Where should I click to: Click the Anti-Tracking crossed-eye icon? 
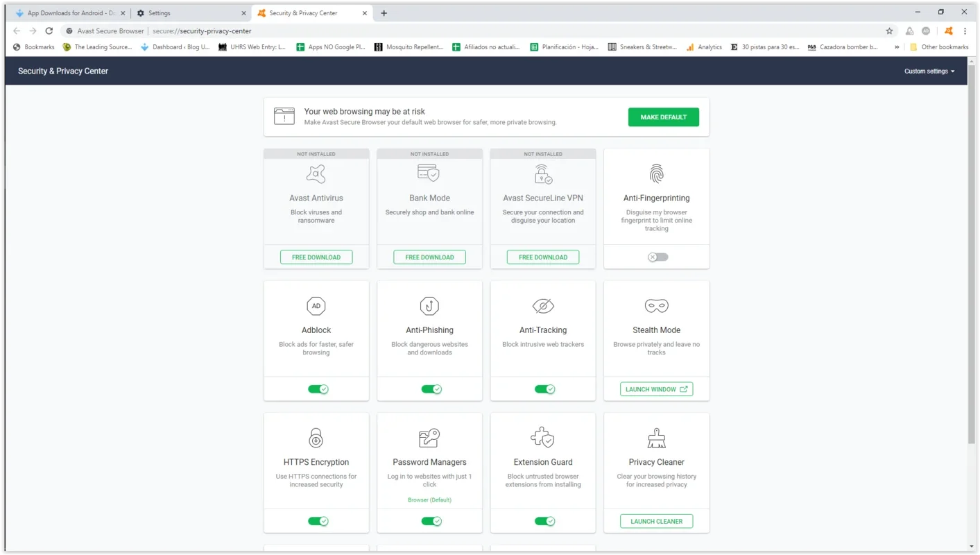click(x=543, y=306)
